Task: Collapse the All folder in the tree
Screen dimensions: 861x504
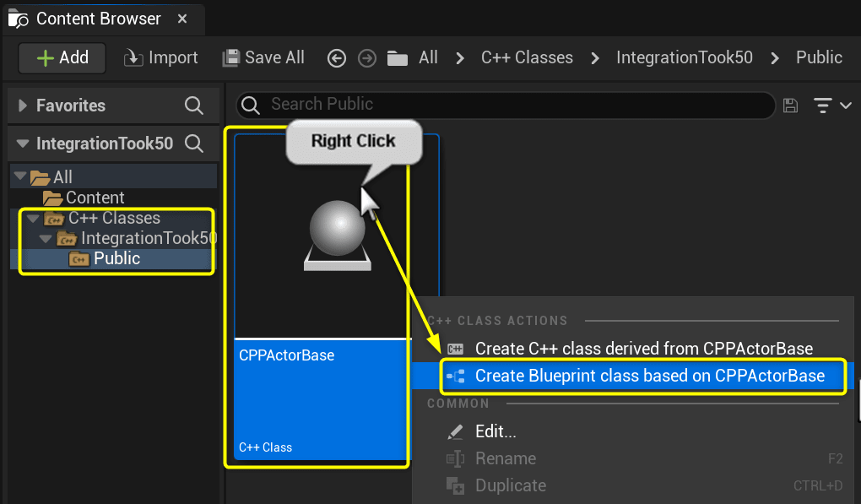Action: (21, 176)
